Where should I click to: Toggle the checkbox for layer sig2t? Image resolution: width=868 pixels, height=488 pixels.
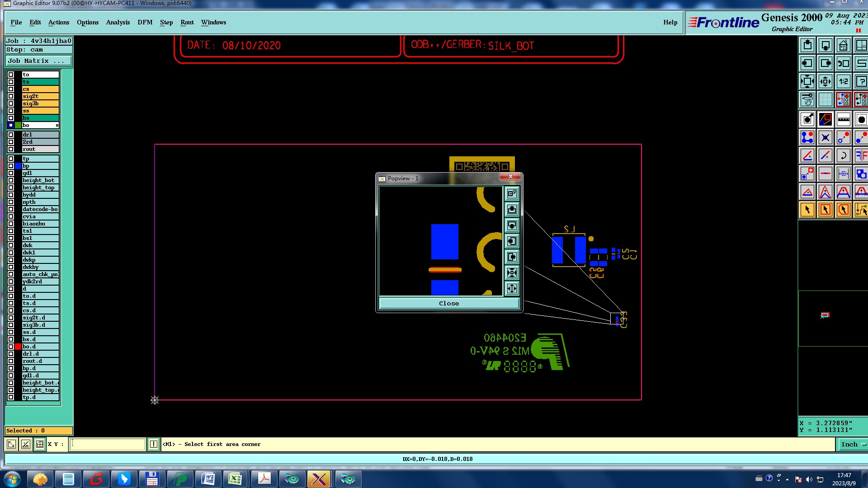(x=11, y=96)
